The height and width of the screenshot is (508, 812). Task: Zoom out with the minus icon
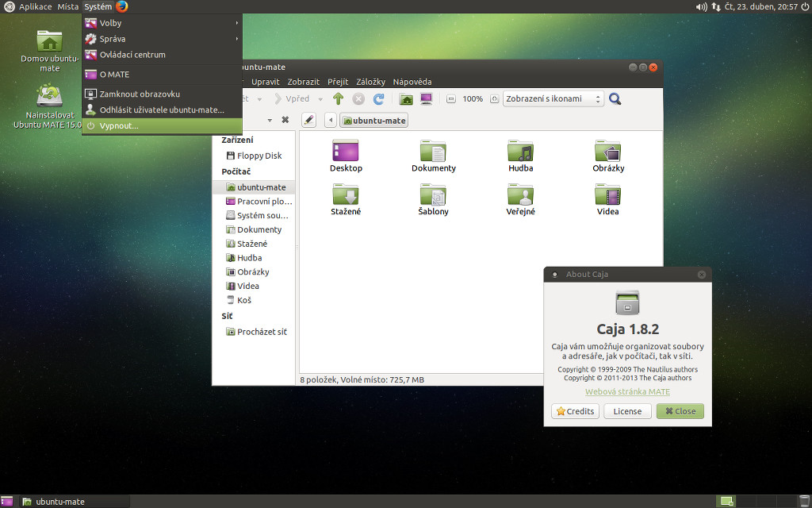tap(451, 98)
